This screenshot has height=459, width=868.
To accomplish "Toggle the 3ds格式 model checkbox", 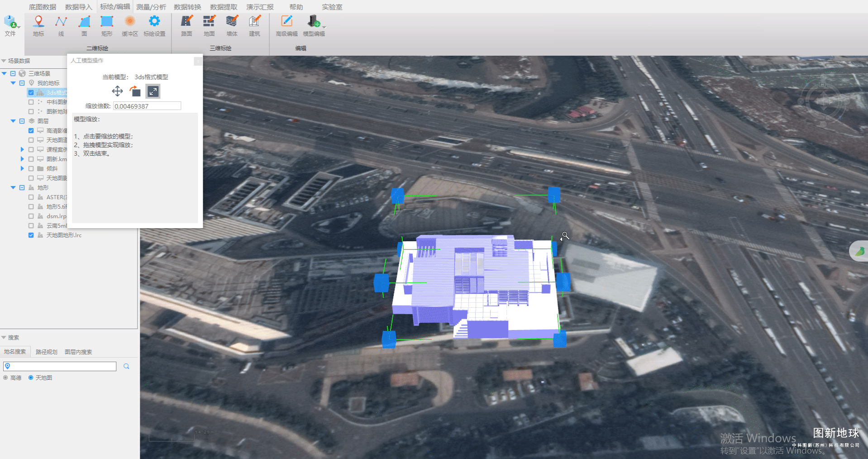I will [31, 92].
